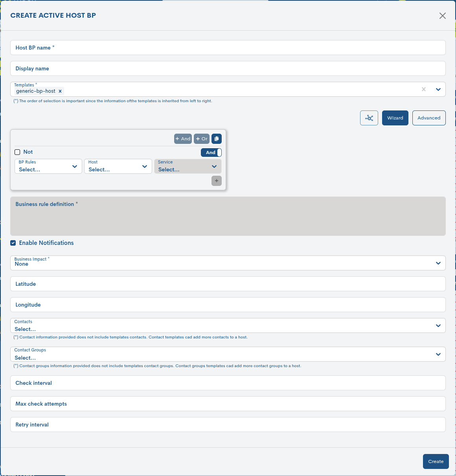Toggle the And/Or switch
The height and width of the screenshot is (476, 456).
click(x=211, y=153)
